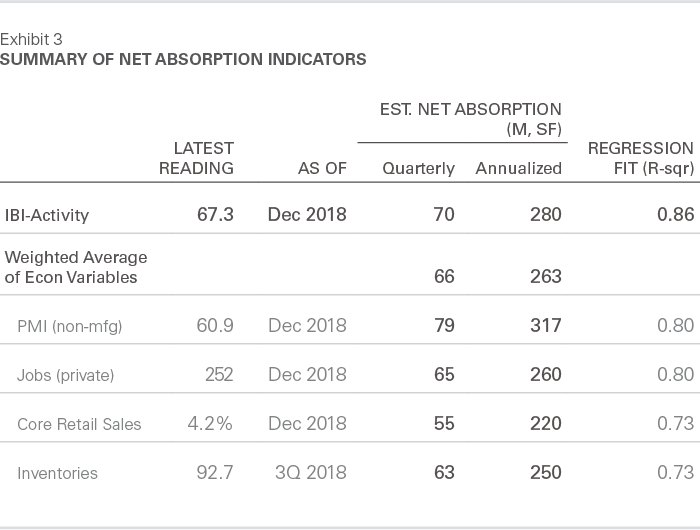Click the Quarterly sub-column header
700x530 pixels.
(x=418, y=168)
